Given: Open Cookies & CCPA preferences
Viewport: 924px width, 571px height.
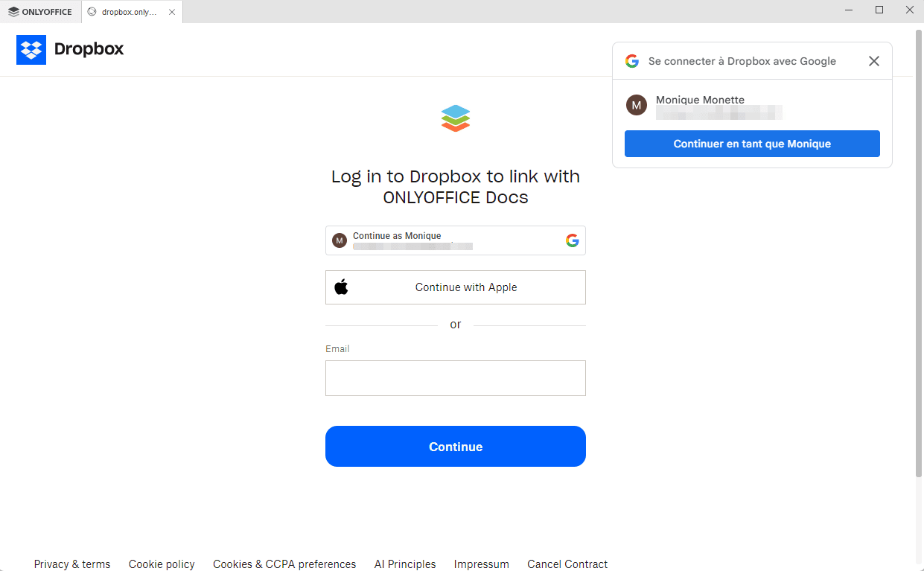Looking at the screenshot, I should coord(284,564).
